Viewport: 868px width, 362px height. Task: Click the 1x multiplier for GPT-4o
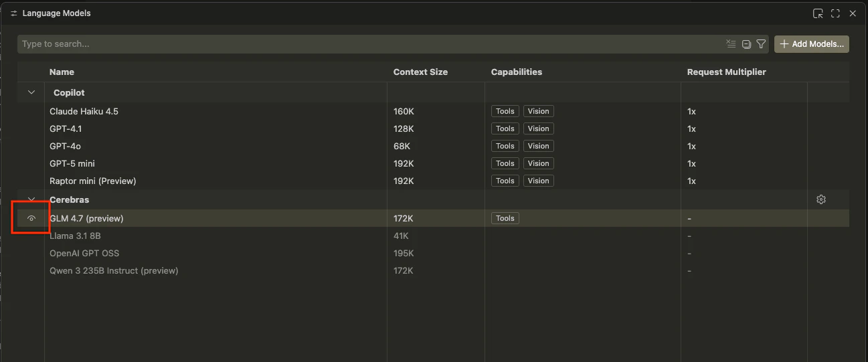click(691, 146)
